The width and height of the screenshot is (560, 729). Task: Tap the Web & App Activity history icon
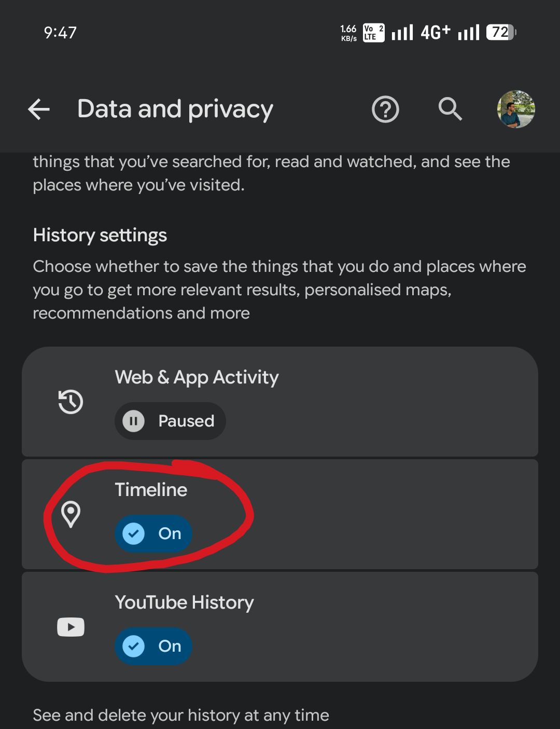pyautogui.click(x=71, y=402)
